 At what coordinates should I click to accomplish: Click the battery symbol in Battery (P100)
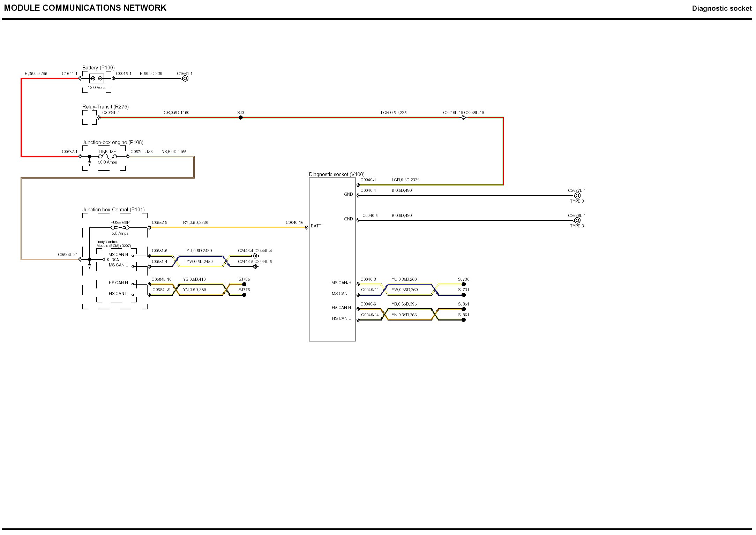(x=97, y=78)
